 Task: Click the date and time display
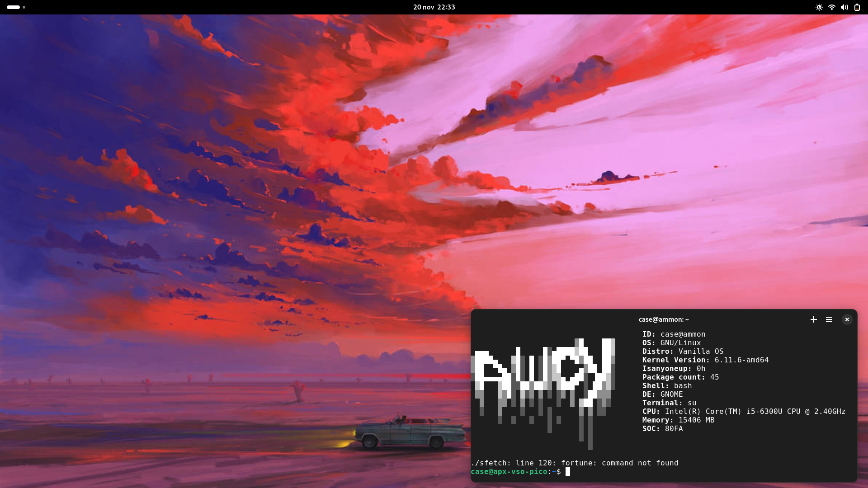(434, 7)
